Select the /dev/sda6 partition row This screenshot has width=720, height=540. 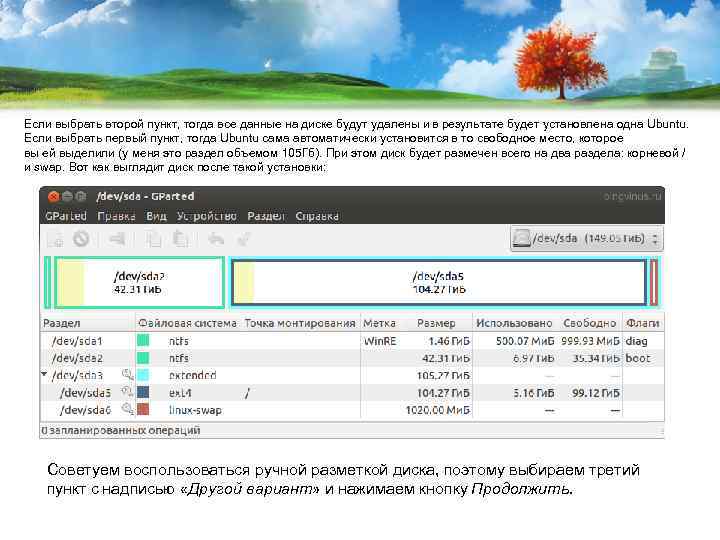(x=352, y=409)
